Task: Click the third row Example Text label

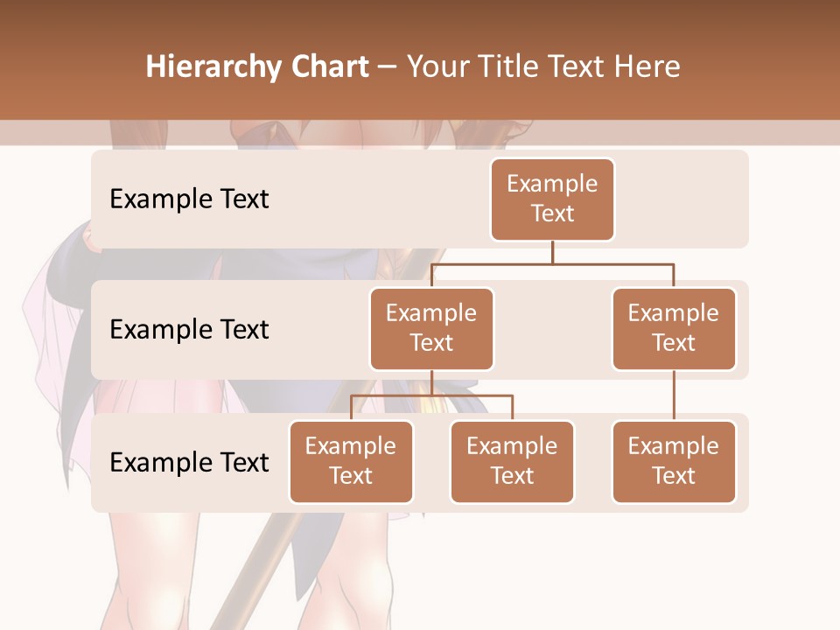Action: tap(188, 463)
